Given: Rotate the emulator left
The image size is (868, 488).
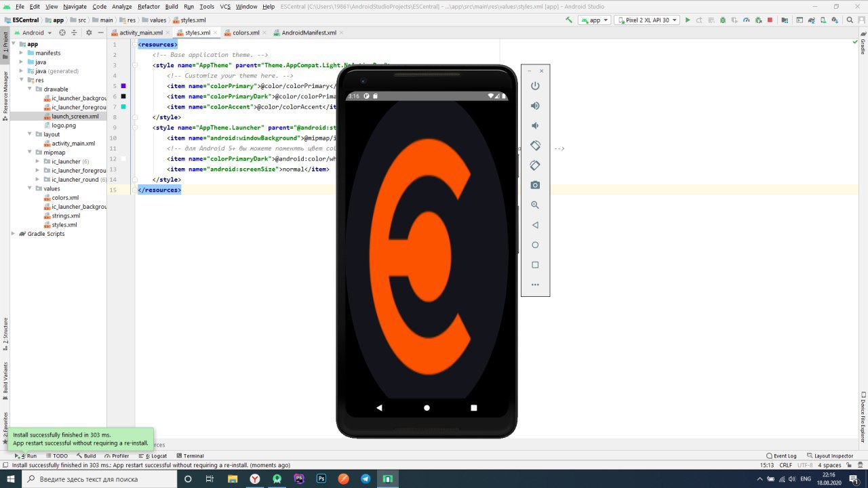Looking at the screenshot, I should tap(535, 146).
